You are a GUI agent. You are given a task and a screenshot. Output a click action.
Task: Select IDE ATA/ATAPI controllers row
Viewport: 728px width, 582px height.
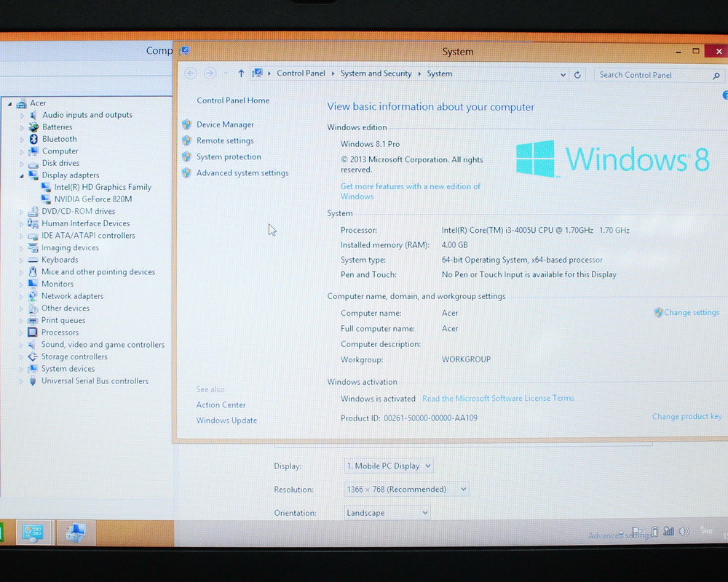click(88, 236)
